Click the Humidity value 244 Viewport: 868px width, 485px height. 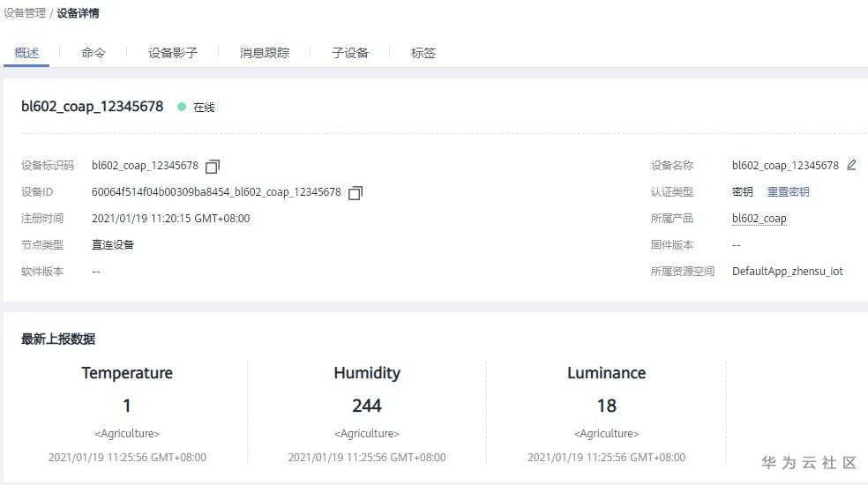367,406
